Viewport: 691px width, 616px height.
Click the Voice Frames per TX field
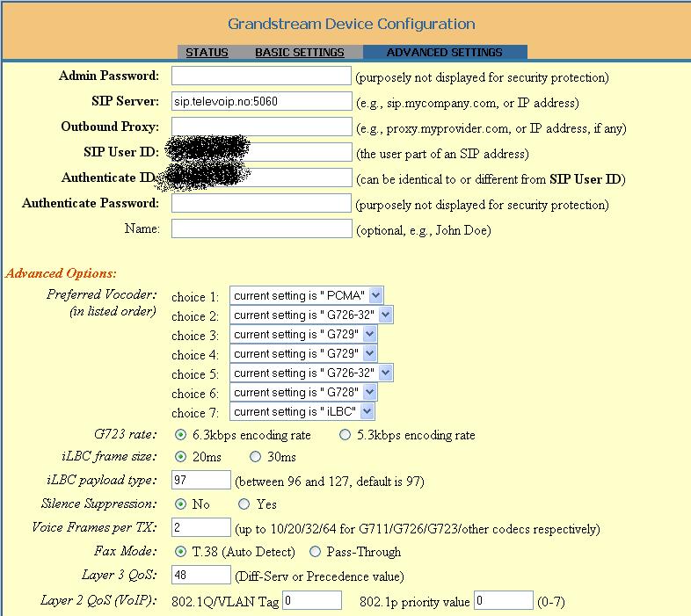(x=201, y=527)
